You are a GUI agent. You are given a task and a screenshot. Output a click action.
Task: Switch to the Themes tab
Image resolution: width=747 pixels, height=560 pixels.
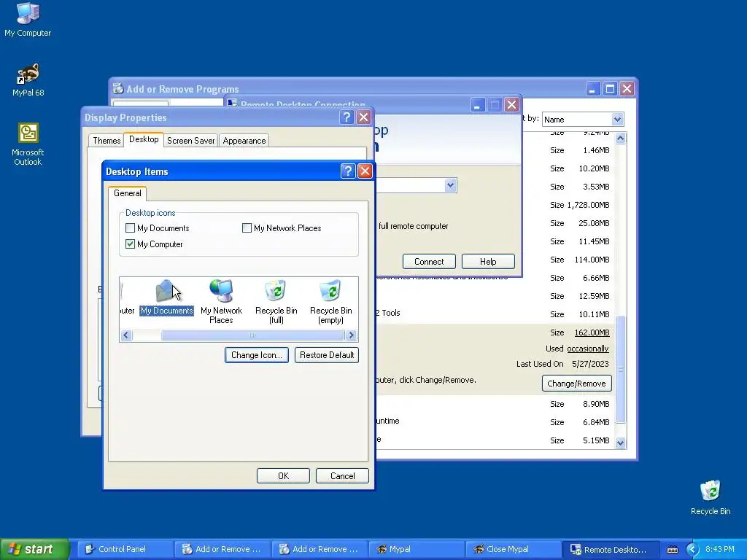click(x=107, y=141)
